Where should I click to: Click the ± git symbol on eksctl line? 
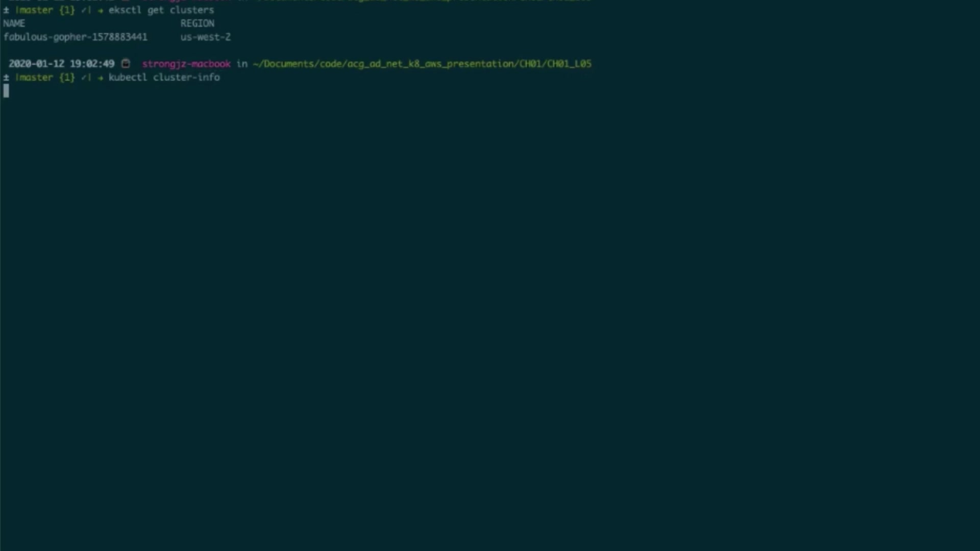pos(6,10)
